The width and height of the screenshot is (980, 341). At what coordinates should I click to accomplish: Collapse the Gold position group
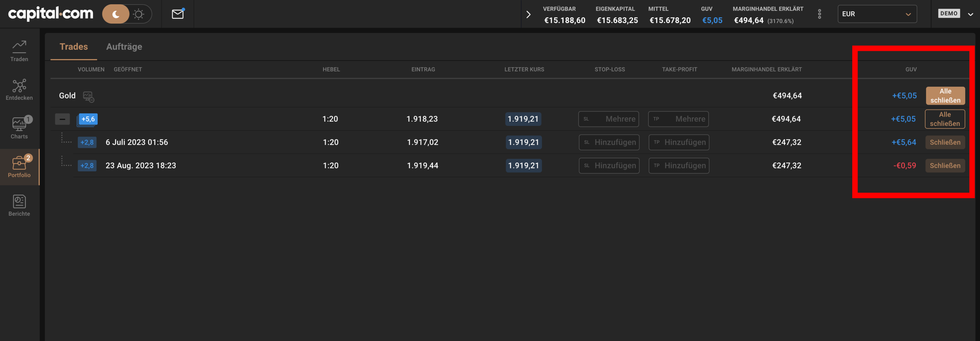(62, 119)
